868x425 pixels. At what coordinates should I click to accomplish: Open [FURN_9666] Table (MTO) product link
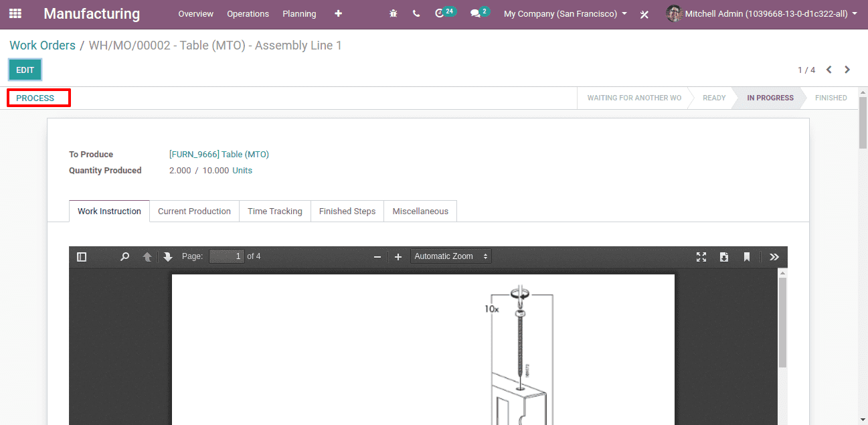[219, 154]
